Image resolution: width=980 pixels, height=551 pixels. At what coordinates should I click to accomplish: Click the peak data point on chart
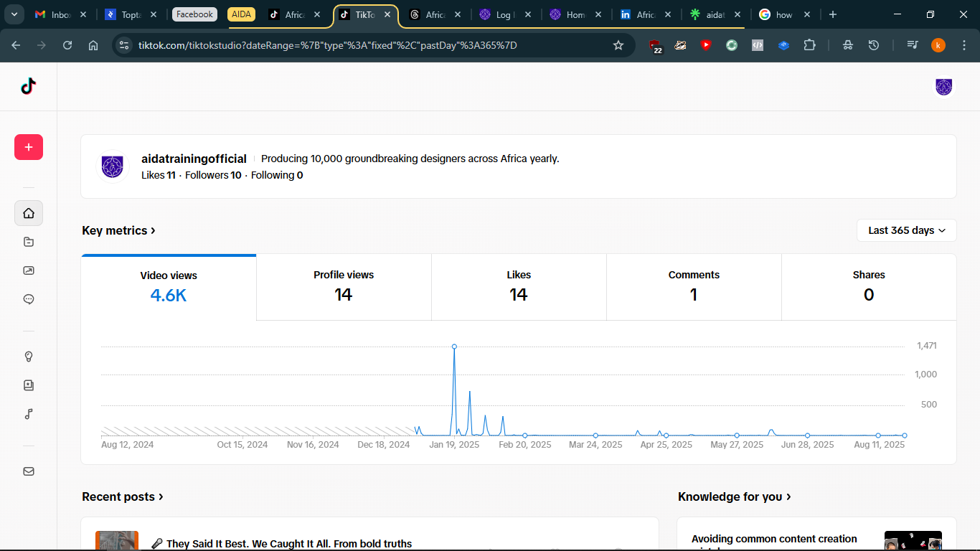[454, 347]
